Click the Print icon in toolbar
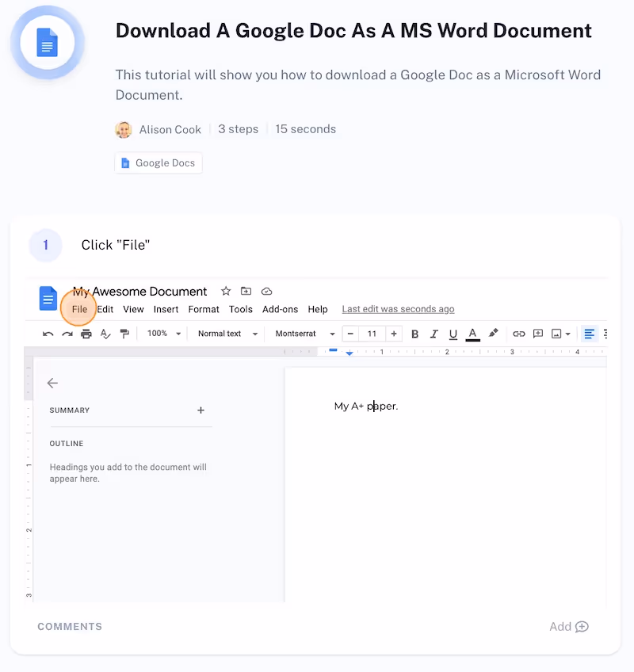 86,334
